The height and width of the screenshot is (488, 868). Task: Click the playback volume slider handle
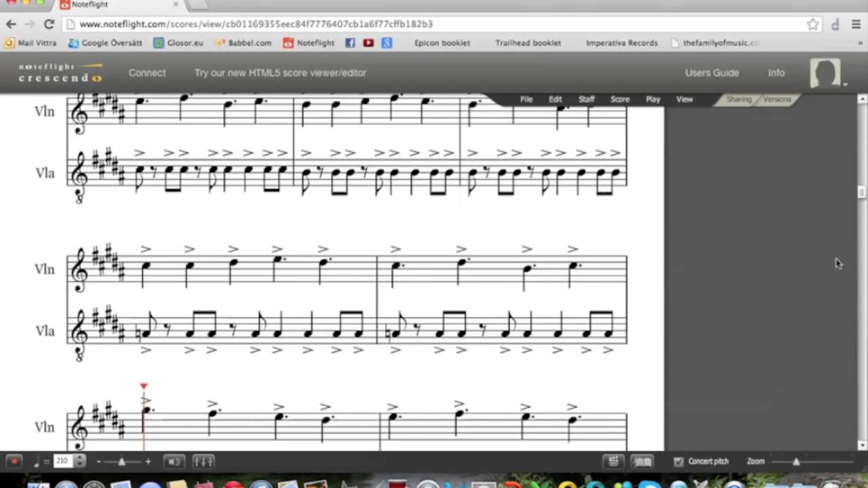coord(121,462)
